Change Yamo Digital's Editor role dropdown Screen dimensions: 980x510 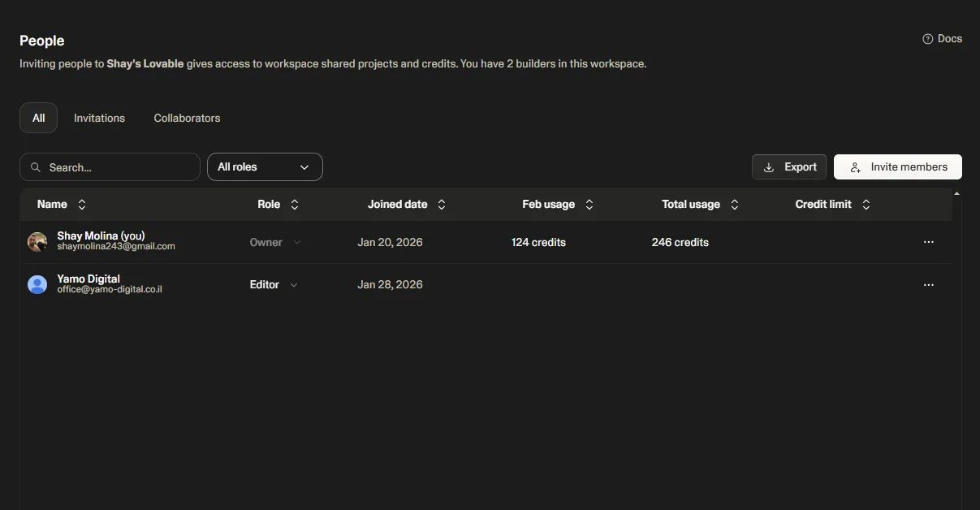click(x=274, y=285)
